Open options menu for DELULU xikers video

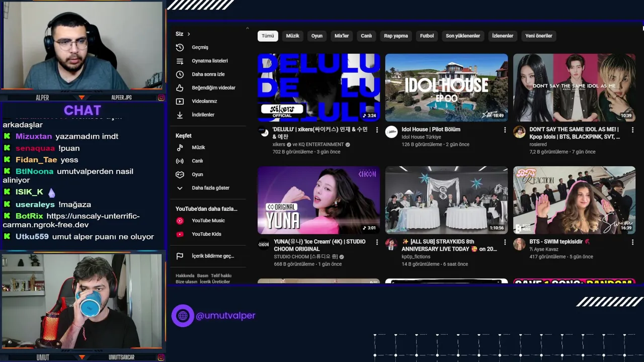(x=377, y=130)
